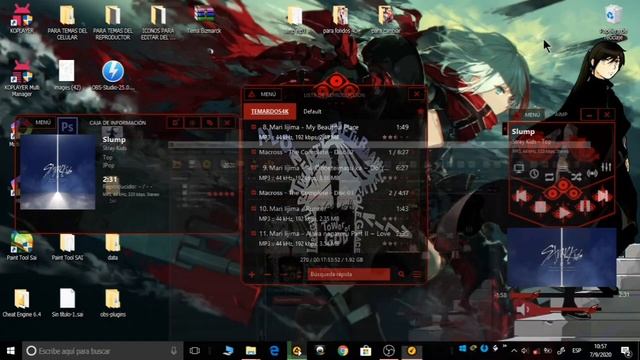
Task: Open the images (42) file on the desktop
Action: (x=67, y=75)
